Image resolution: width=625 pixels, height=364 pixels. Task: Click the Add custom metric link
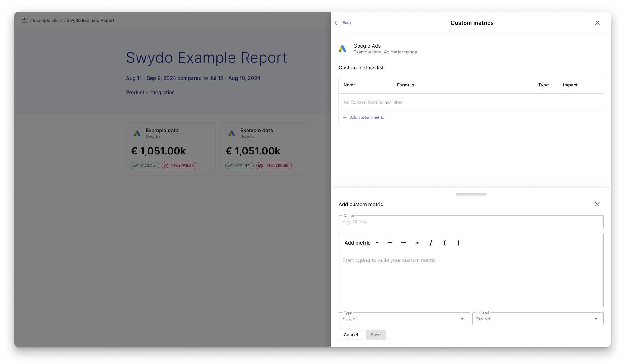tap(367, 117)
